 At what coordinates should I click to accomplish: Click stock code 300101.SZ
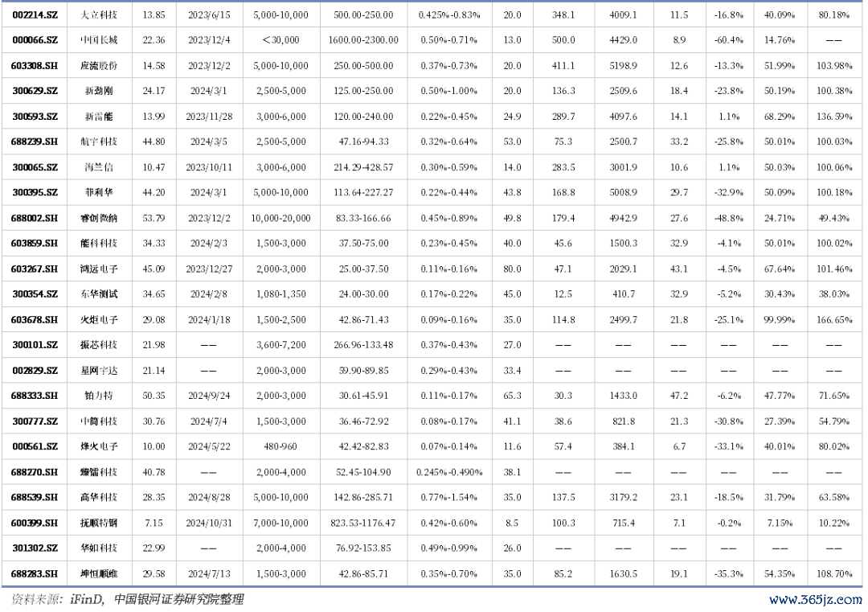pyautogui.click(x=35, y=345)
